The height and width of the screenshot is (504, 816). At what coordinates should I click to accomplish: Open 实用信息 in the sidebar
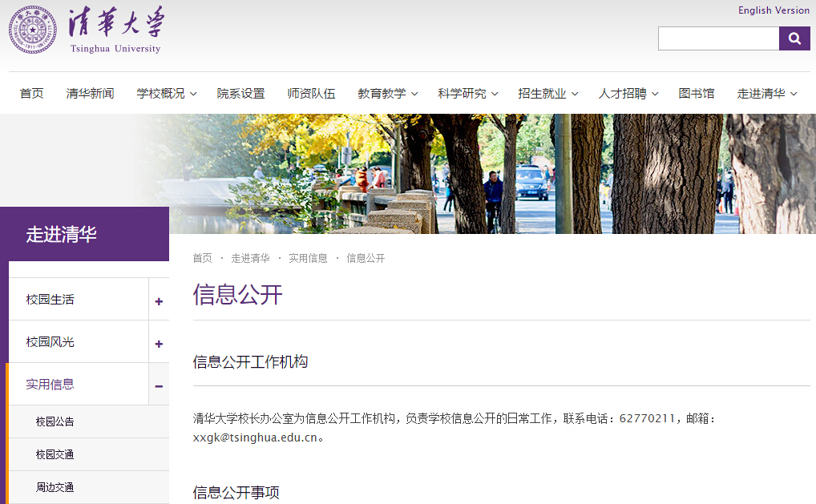point(50,385)
